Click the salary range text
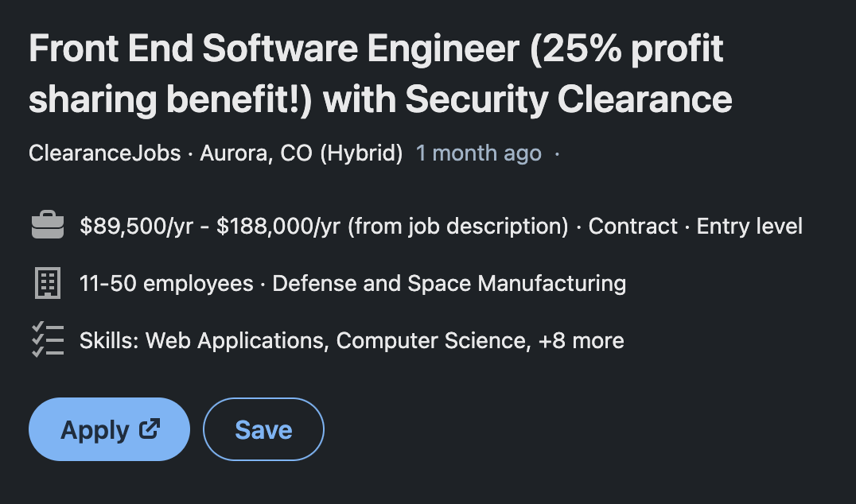This screenshot has height=504, width=856. pyautogui.click(x=207, y=226)
